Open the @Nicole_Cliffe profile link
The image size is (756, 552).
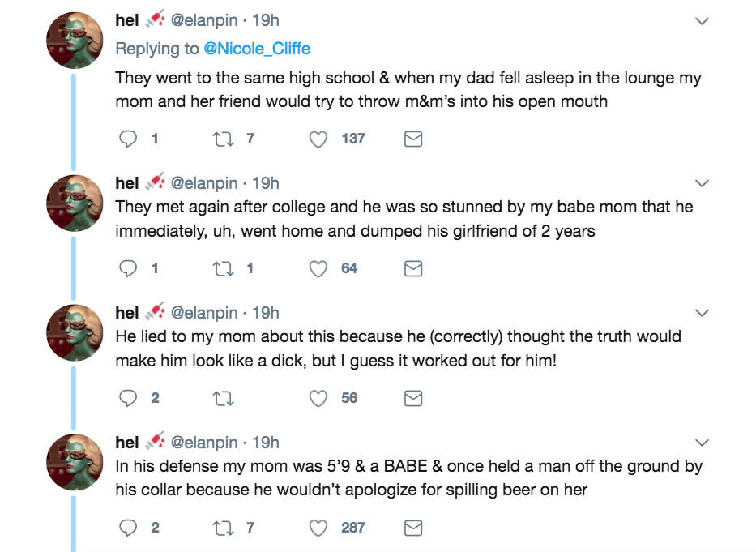coord(257,49)
